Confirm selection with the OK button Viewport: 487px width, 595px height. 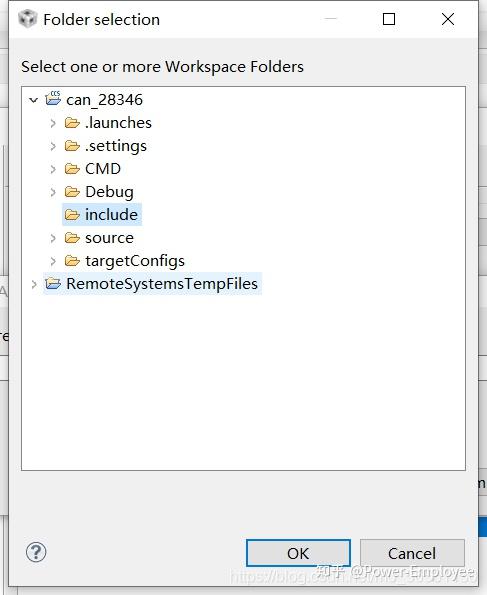[x=298, y=553]
